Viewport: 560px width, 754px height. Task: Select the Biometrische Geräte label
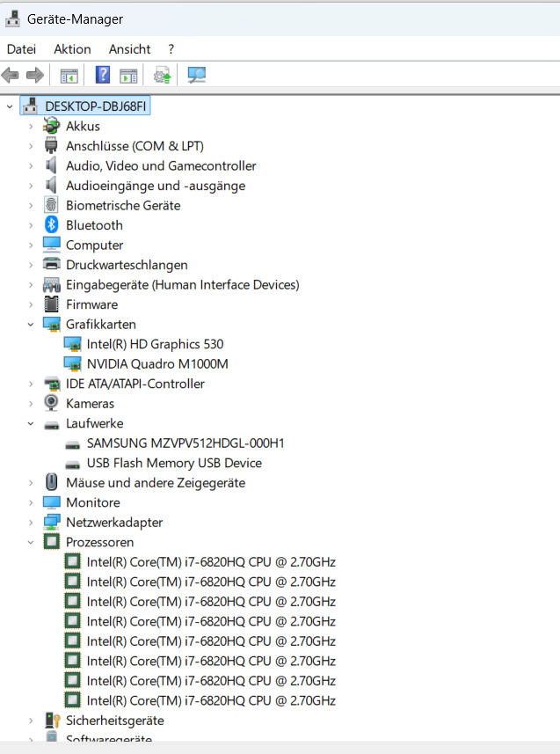(x=123, y=205)
